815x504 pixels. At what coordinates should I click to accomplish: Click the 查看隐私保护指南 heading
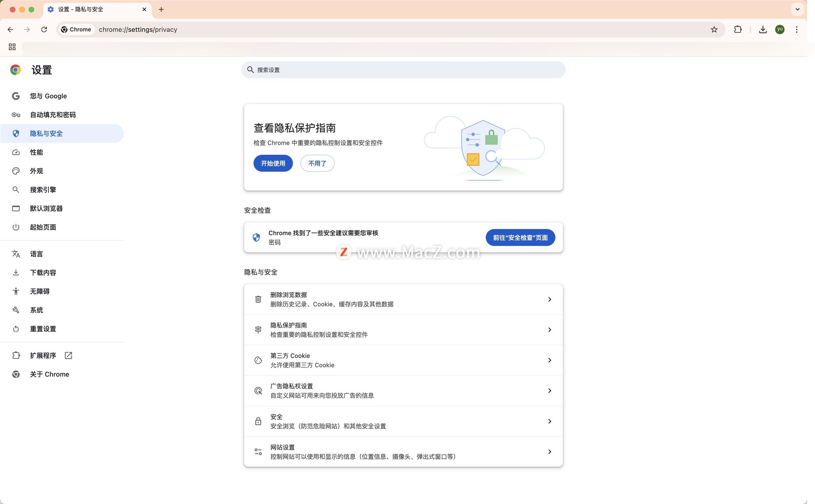pyautogui.click(x=295, y=128)
